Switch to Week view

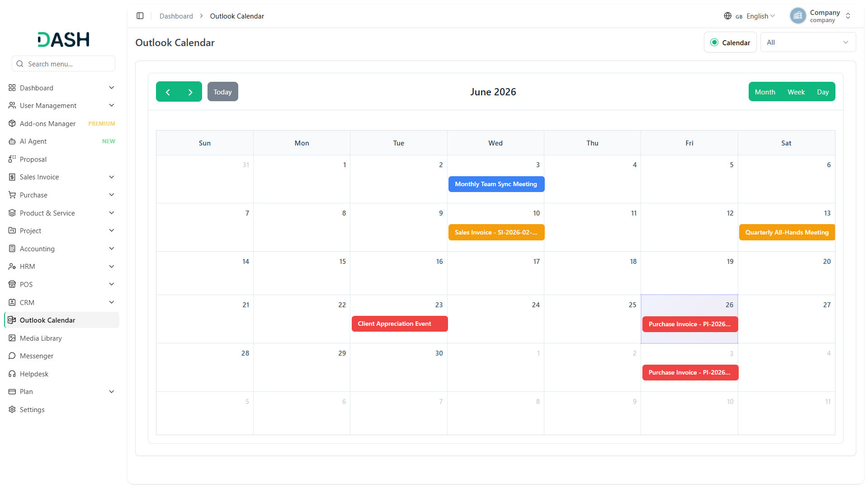click(796, 92)
